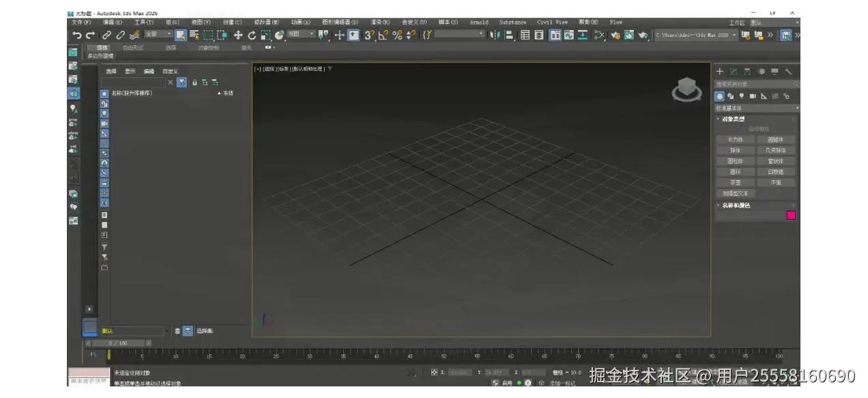Click the Align tool icon

(509, 35)
